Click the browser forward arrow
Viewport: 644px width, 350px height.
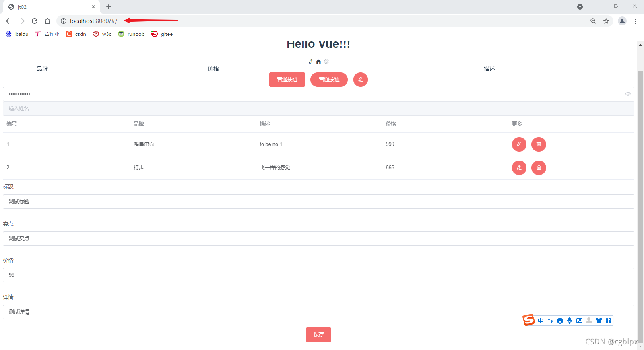(x=22, y=21)
